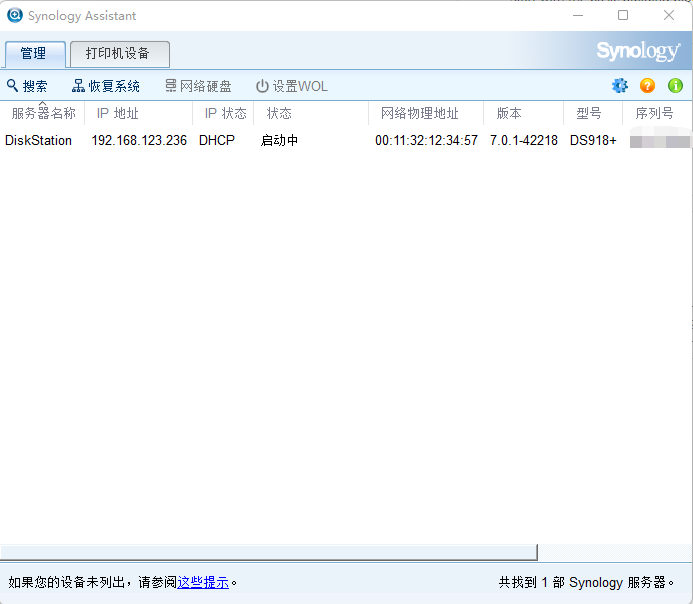Image resolution: width=693 pixels, height=604 pixels.
Task: Click the 启动中 status cell
Action: pos(279,141)
